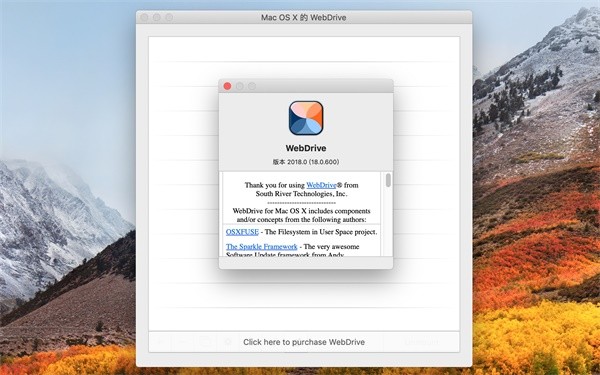
Task: Click the faded minus remove-site icon
Action: pyautogui.click(x=183, y=341)
